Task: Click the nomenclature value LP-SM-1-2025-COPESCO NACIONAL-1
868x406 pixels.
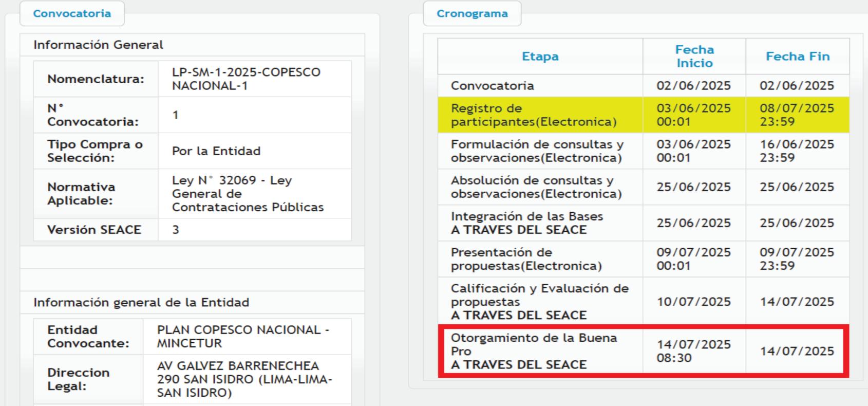Action: coord(246,79)
